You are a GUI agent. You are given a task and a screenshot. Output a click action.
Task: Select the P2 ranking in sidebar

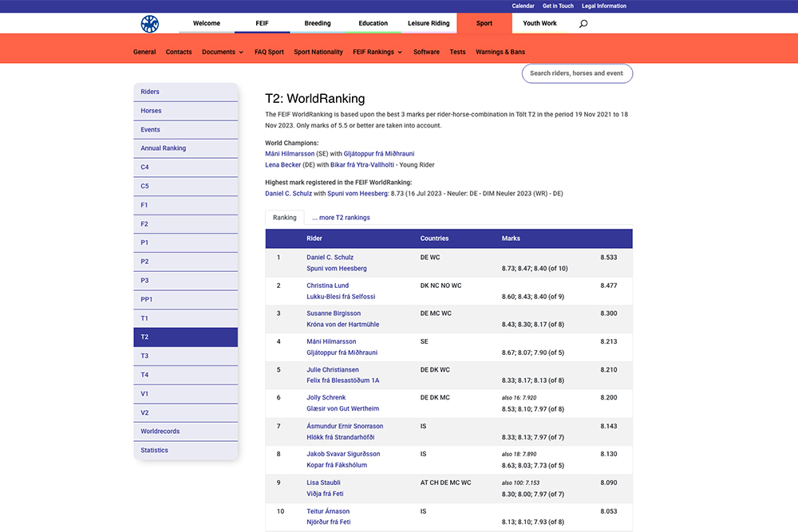point(186,262)
